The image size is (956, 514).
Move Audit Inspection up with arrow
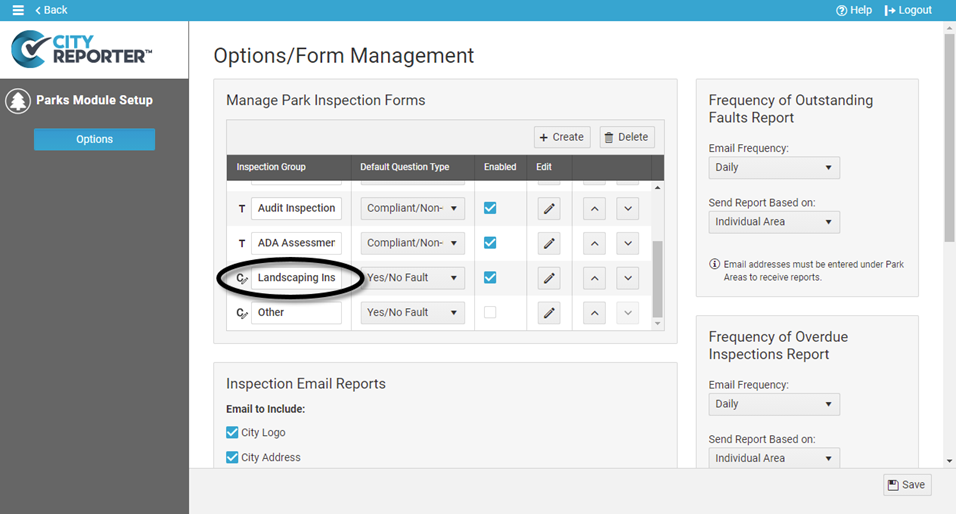pos(594,209)
